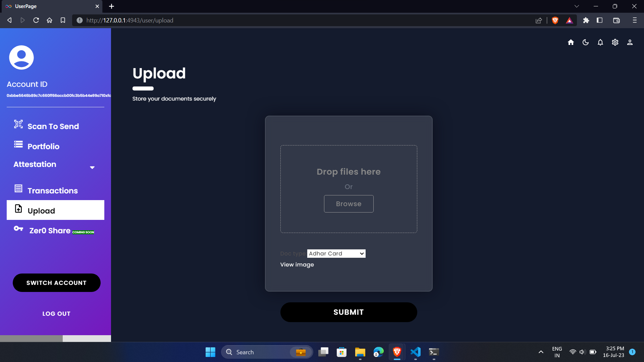
Task: Click the SUBMIT button
Action: point(348,312)
